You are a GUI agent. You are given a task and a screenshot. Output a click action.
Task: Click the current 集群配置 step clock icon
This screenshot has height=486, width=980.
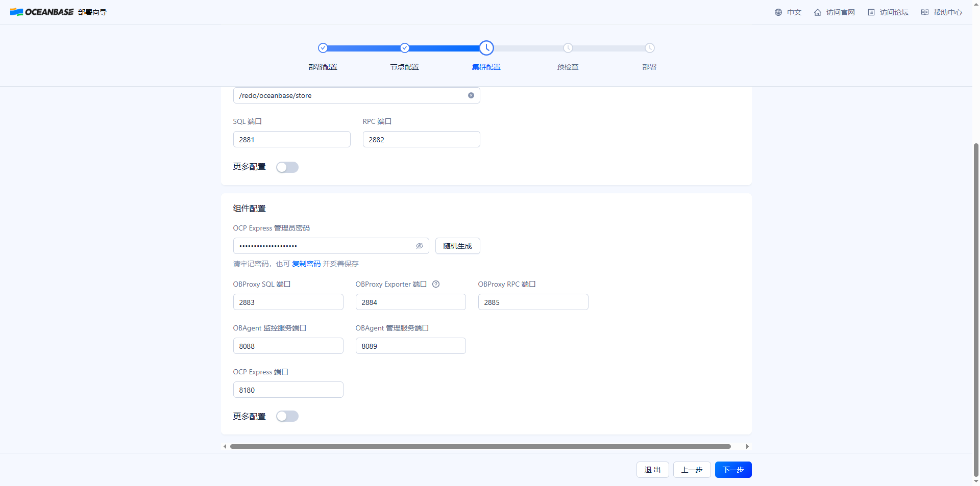(x=486, y=48)
